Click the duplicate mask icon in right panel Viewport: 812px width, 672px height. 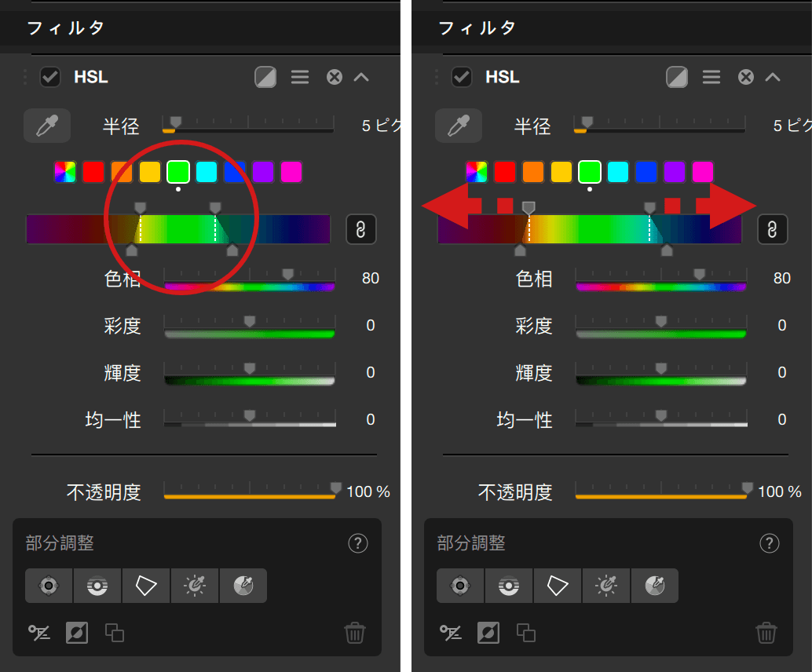point(525,633)
